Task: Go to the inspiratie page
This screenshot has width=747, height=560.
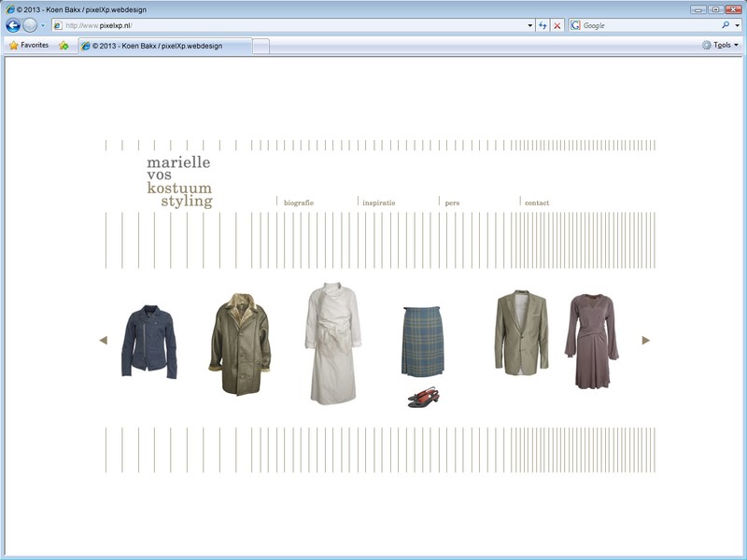Action: pyautogui.click(x=379, y=203)
